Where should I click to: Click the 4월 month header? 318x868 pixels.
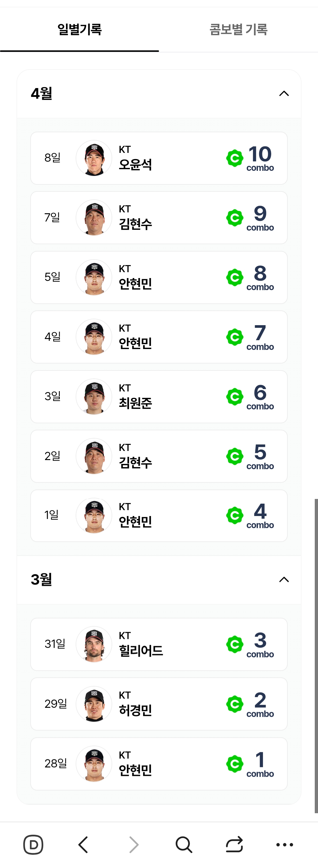(x=42, y=93)
